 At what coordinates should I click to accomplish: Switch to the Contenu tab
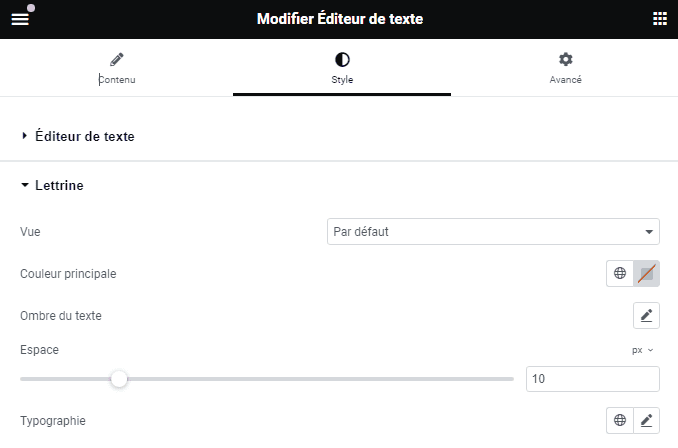point(116,79)
